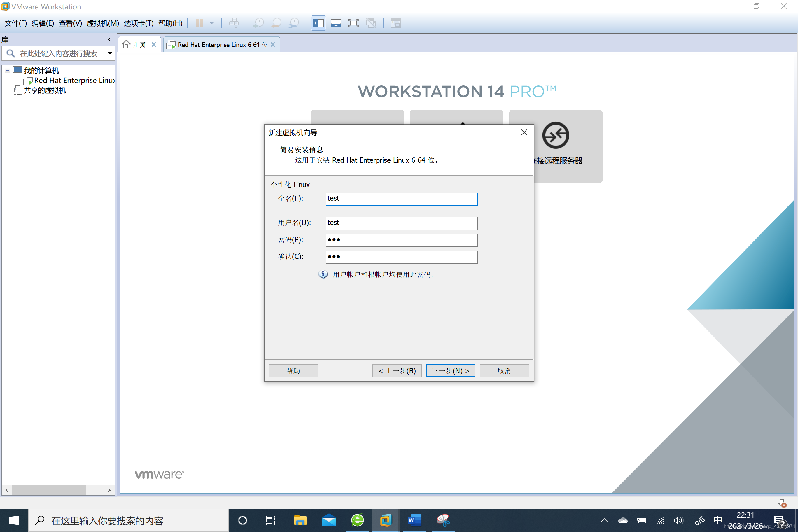Click the console view toolbar icon
The image size is (798, 532).
click(x=395, y=23)
